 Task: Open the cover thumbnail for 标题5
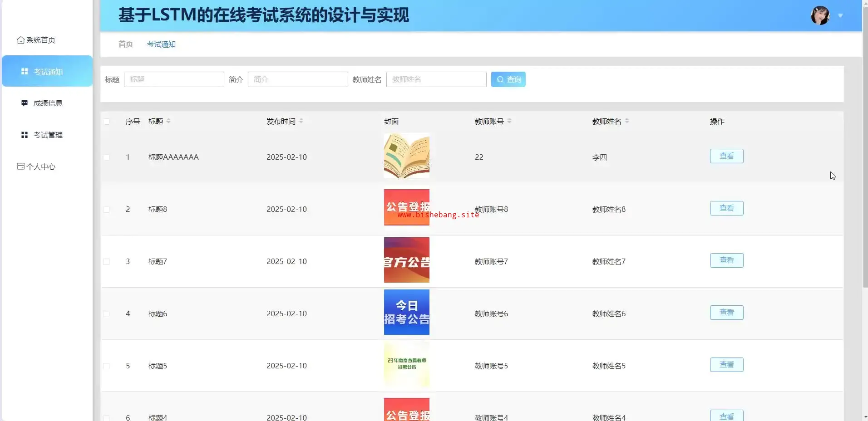pos(407,364)
